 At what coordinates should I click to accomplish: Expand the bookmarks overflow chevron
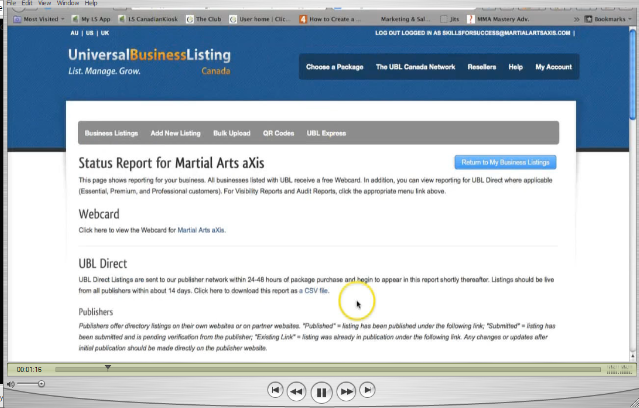[x=576, y=19]
